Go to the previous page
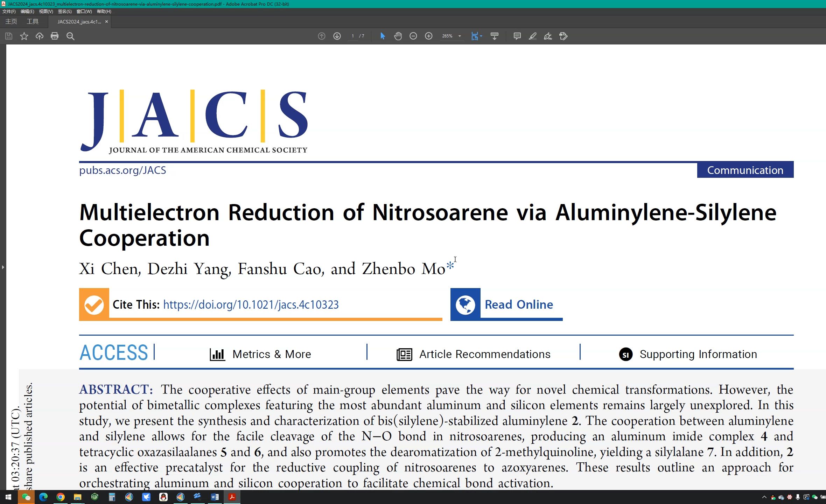The width and height of the screenshot is (826, 504). (x=322, y=36)
